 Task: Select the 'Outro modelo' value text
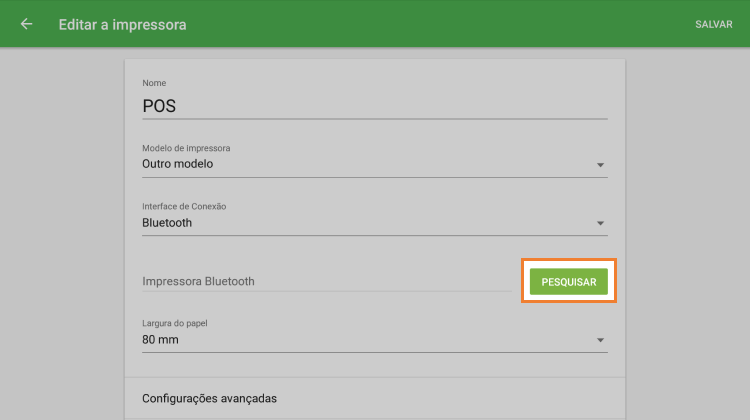tap(178, 164)
